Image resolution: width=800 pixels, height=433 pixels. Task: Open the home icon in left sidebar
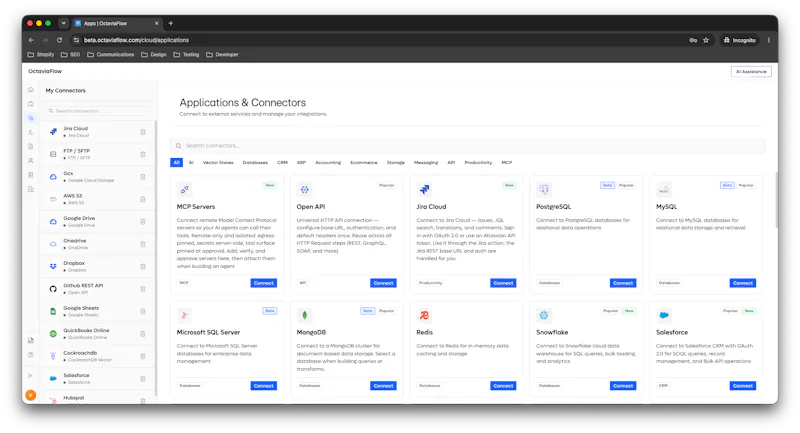pos(31,90)
